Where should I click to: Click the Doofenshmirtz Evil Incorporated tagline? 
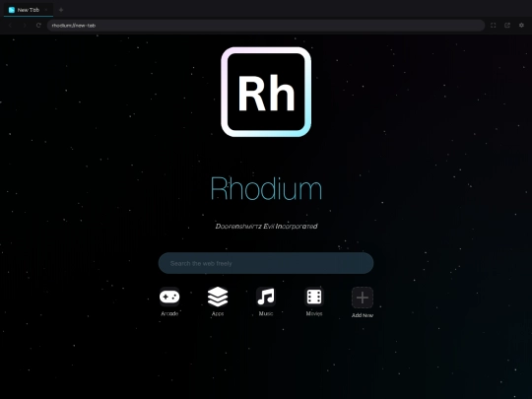[x=266, y=227]
